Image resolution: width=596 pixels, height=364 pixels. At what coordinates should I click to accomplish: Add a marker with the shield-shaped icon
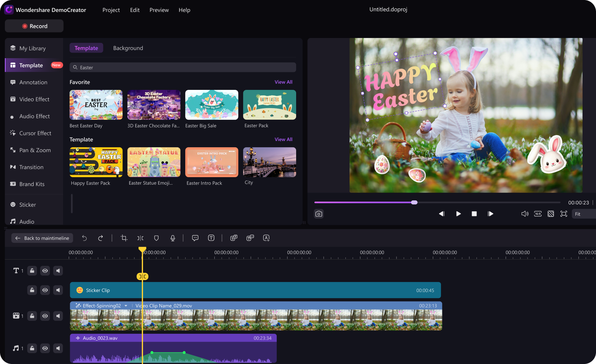156,238
